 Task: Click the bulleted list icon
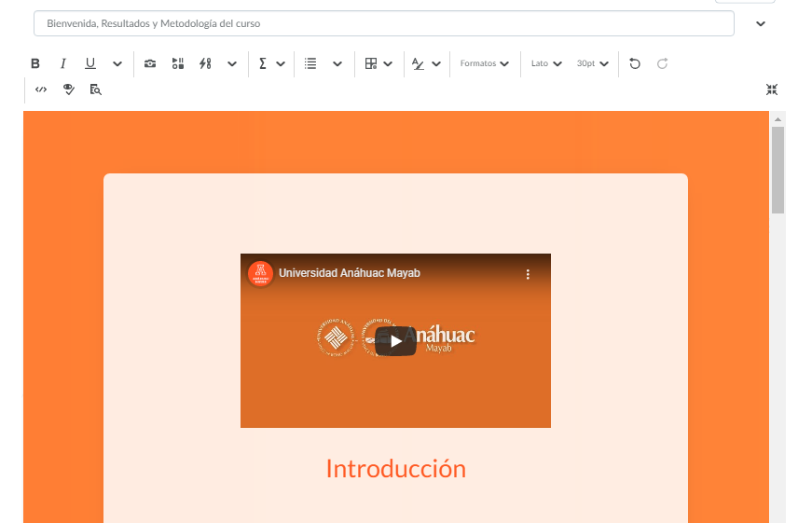point(310,63)
